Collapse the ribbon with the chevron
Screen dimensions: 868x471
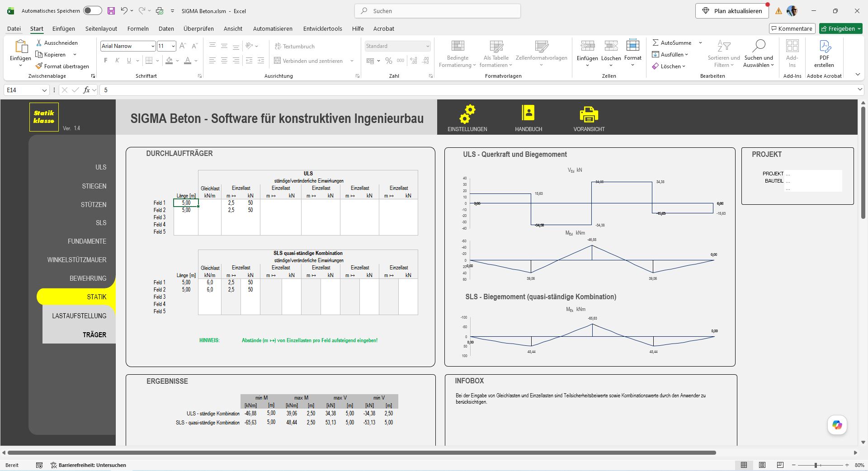tap(858, 75)
